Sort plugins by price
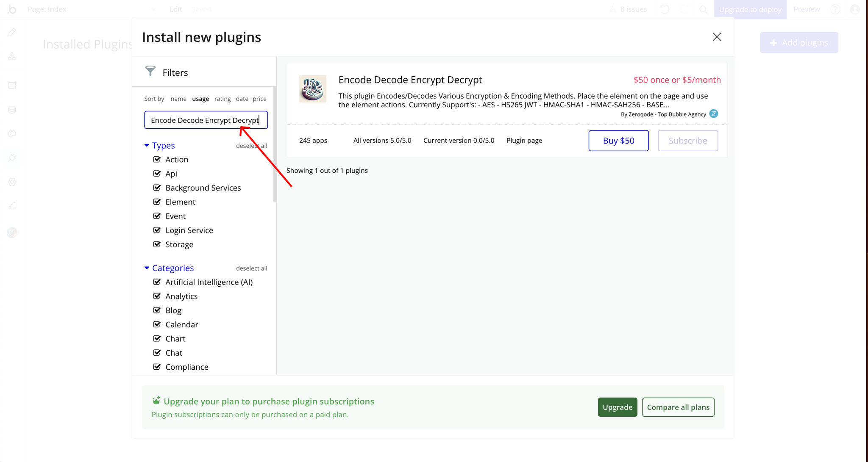The width and height of the screenshot is (868, 462). (259, 99)
